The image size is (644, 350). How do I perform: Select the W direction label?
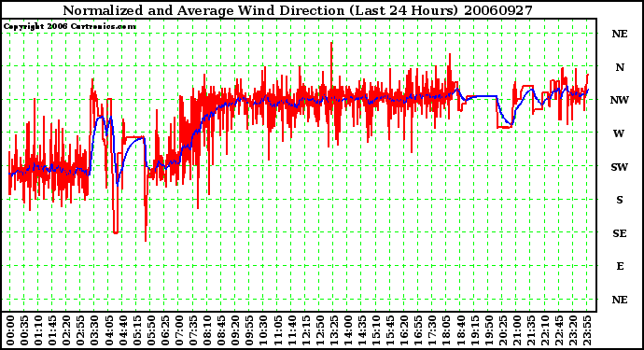[619, 133]
